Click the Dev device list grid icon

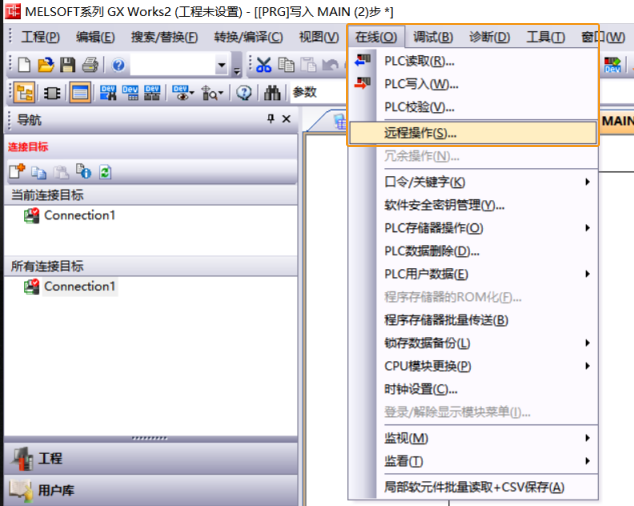[x=130, y=93]
